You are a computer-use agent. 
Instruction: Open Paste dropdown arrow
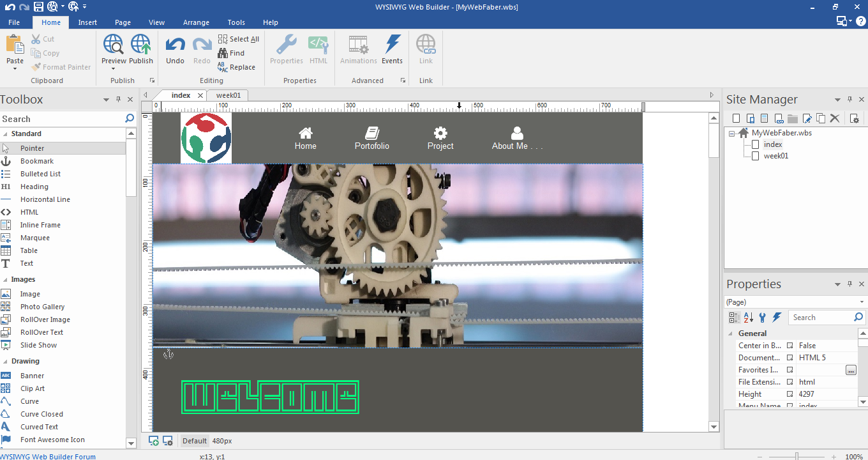click(15, 68)
